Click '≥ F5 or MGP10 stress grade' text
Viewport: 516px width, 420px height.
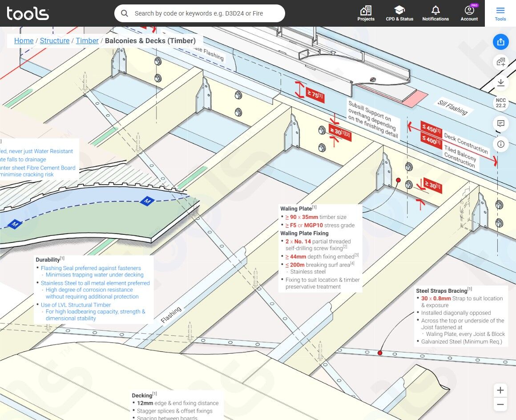point(320,225)
